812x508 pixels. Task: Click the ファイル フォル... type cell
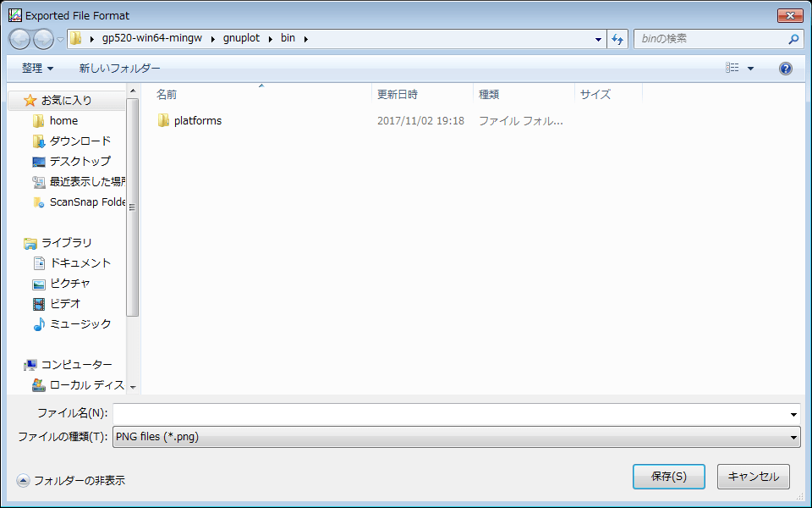click(520, 121)
